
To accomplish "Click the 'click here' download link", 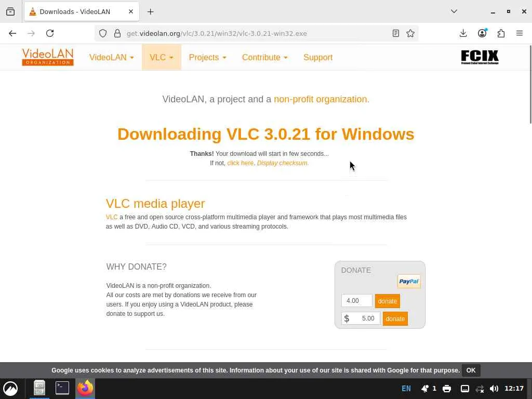I will [240, 163].
